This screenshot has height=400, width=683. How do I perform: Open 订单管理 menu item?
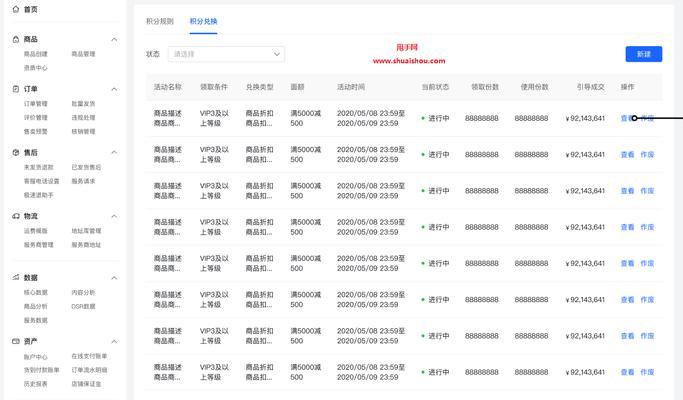pyautogui.click(x=36, y=104)
